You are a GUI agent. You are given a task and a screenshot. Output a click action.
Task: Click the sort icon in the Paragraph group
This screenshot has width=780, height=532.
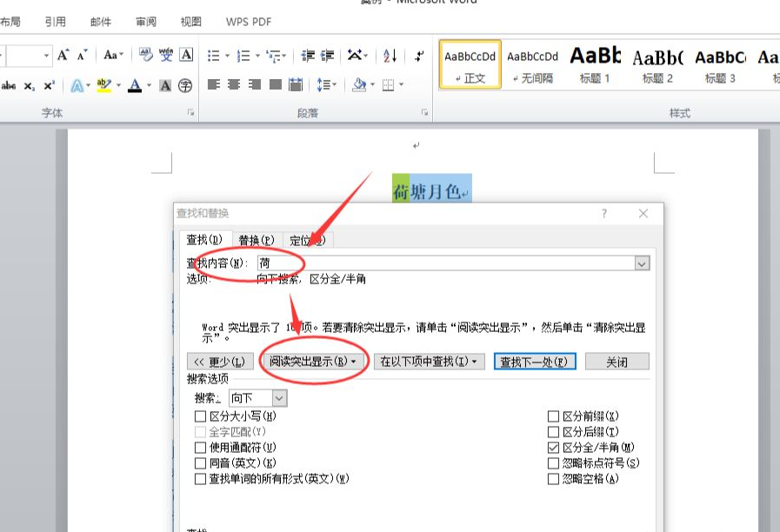[390, 55]
